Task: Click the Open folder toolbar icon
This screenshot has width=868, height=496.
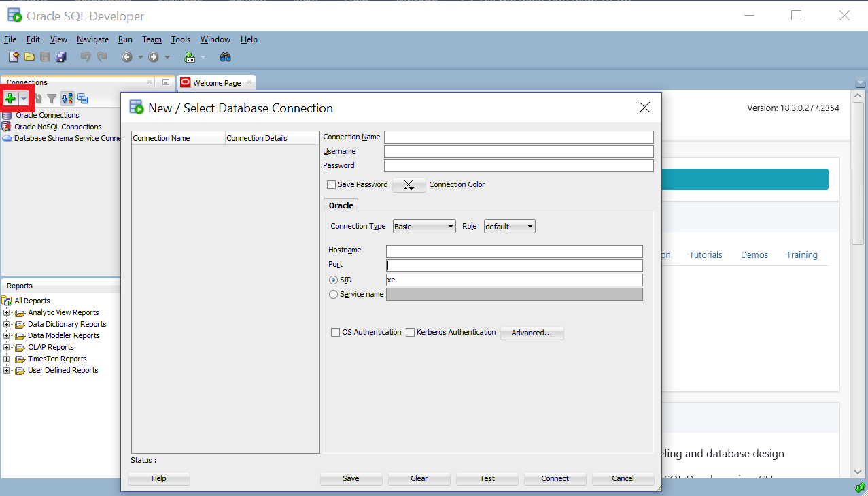Action: (29, 57)
